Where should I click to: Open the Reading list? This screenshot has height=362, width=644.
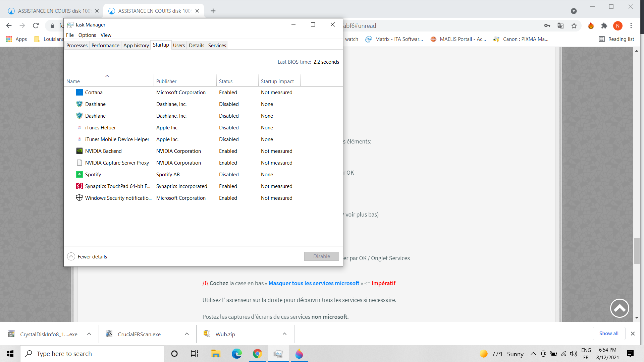(616, 39)
